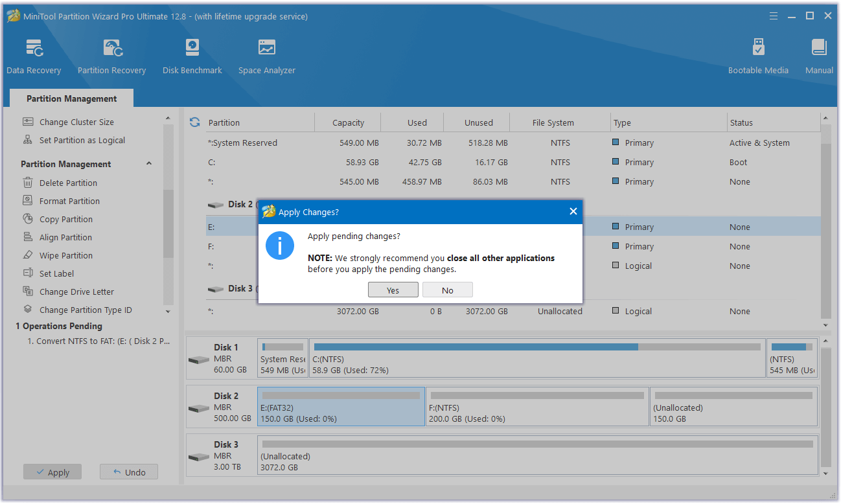This screenshot has width=841, height=504.
Task: Click partition list scroll down arrow
Action: click(825, 325)
